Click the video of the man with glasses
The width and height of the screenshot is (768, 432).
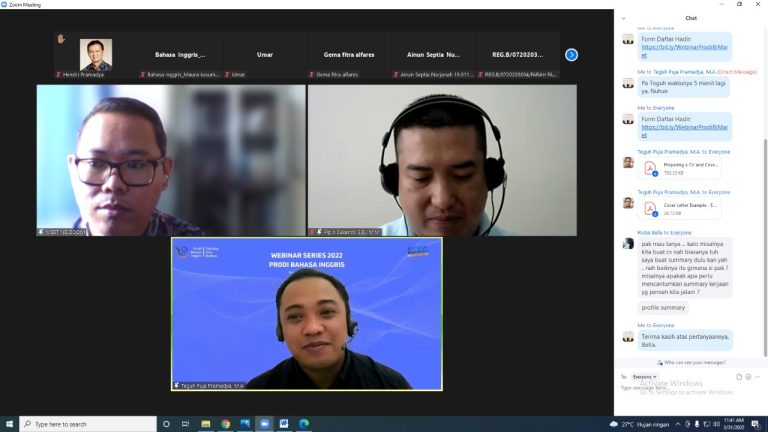171,160
